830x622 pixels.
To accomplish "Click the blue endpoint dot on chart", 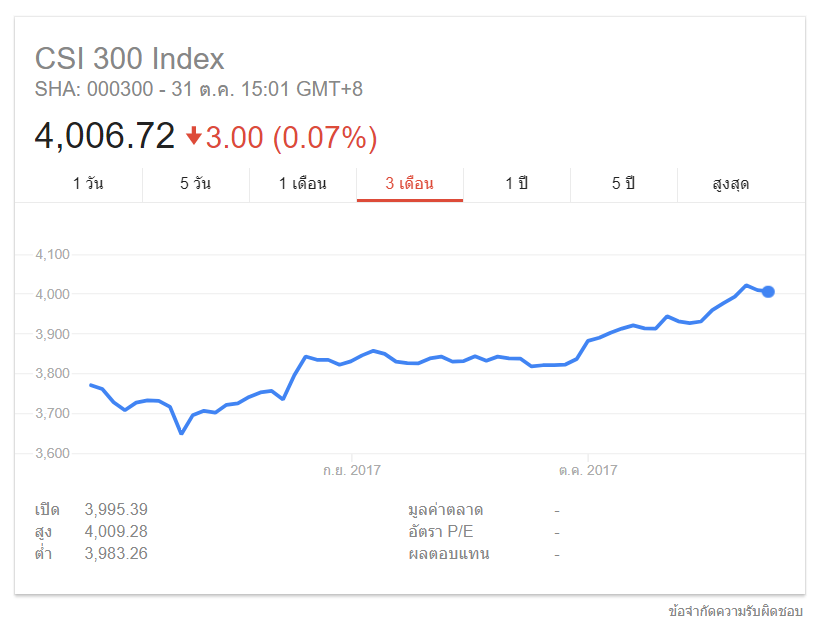I will click(768, 292).
